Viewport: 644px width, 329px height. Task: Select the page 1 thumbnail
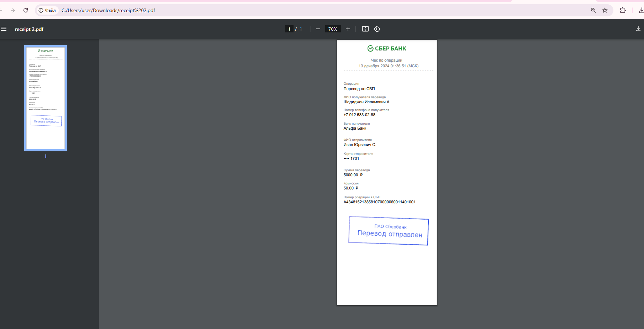pyautogui.click(x=46, y=98)
